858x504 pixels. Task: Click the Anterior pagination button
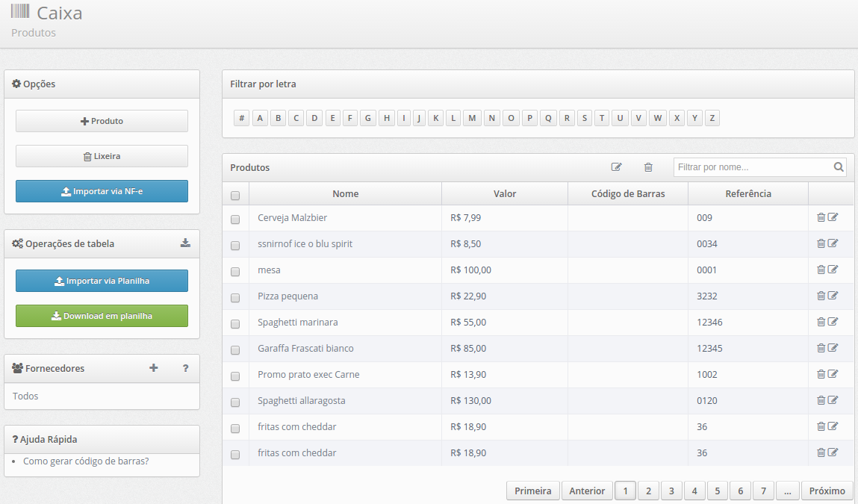pyautogui.click(x=587, y=491)
